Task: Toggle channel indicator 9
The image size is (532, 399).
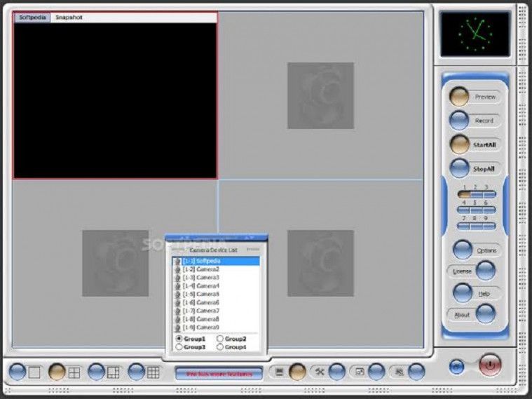Action: click(489, 226)
